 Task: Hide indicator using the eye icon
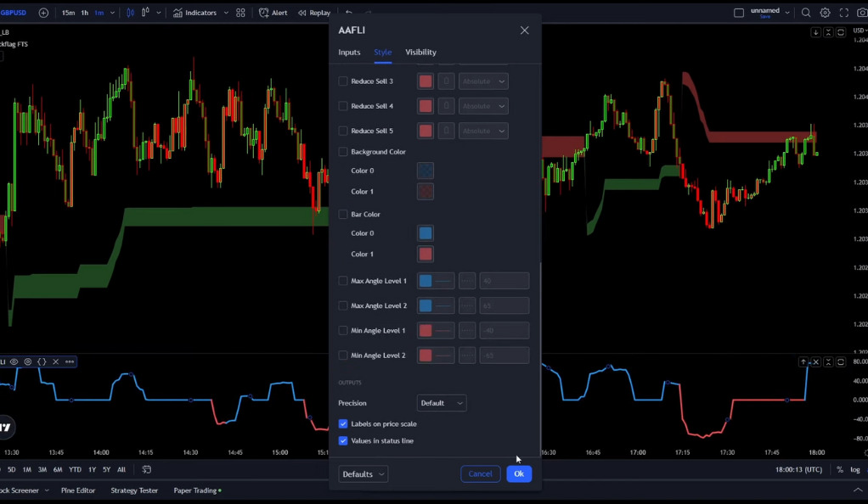14,361
